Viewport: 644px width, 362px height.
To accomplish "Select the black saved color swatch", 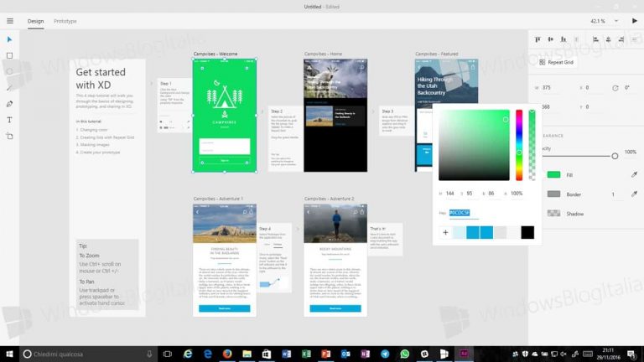I will 527,232.
